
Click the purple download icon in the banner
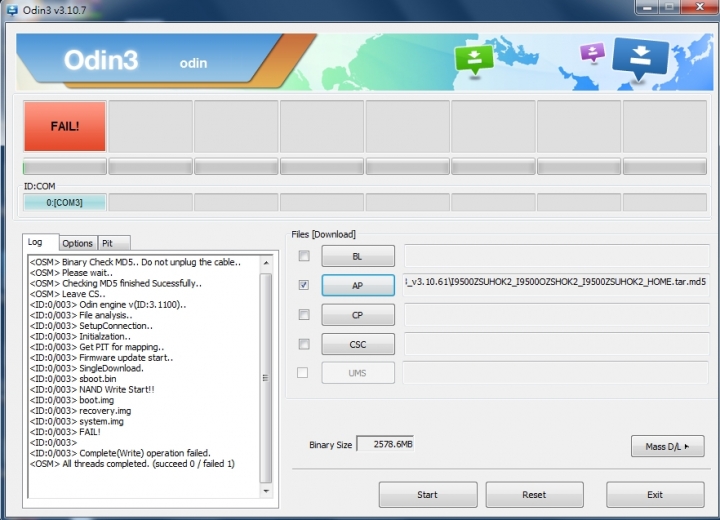[592, 52]
